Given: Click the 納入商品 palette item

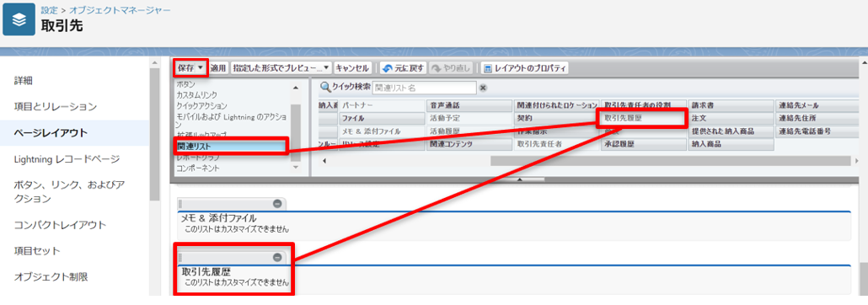Looking at the screenshot, I should [x=731, y=144].
